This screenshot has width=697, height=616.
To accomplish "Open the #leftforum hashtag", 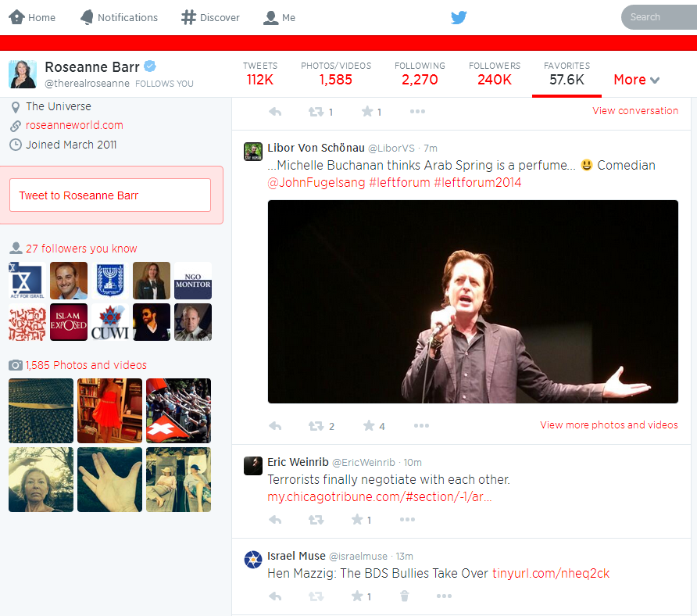I will [x=399, y=183].
